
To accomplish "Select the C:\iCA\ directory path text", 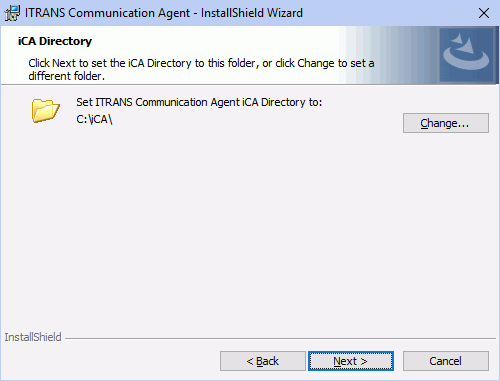I will coord(94,119).
